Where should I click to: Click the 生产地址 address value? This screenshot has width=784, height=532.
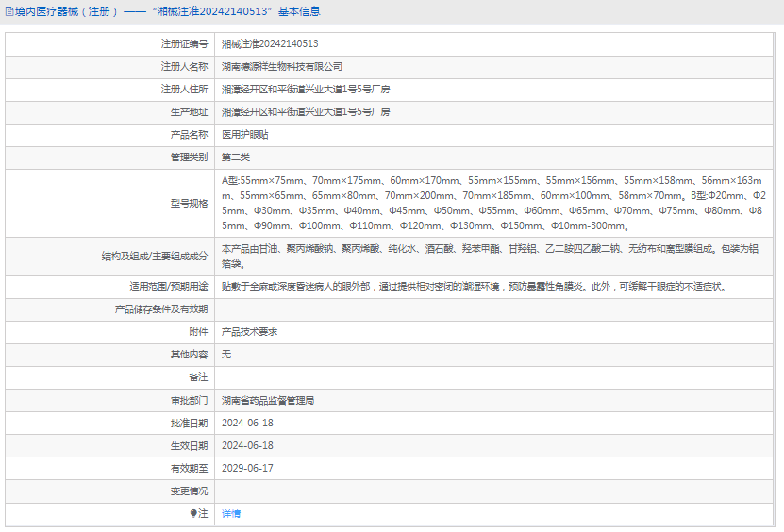pos(306,111)
